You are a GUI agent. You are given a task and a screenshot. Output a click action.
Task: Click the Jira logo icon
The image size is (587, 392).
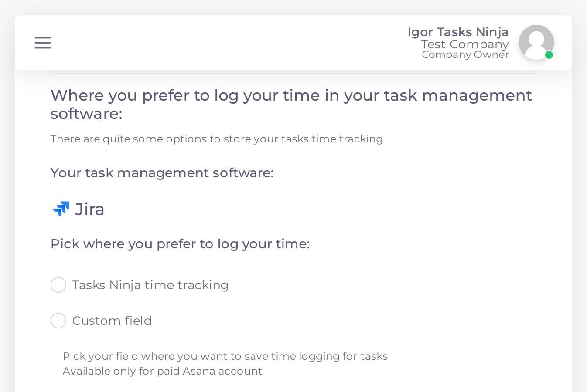click(x=61, y=209)
